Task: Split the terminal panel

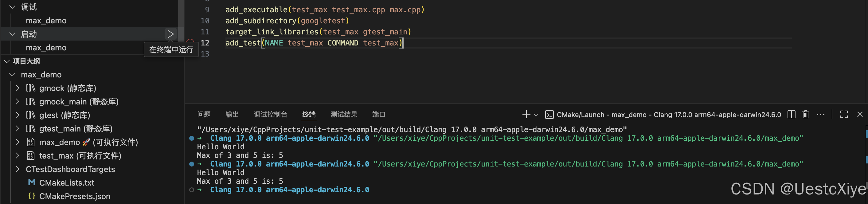Action: point(791,115)
